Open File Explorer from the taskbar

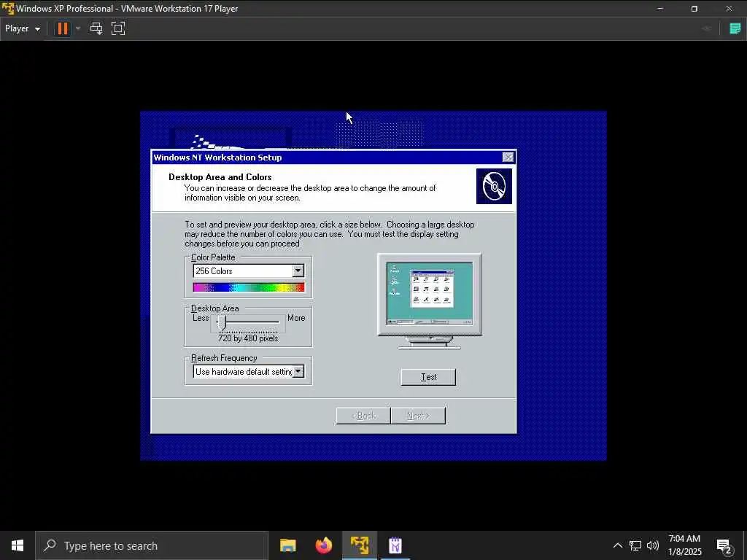pos(287,545)
